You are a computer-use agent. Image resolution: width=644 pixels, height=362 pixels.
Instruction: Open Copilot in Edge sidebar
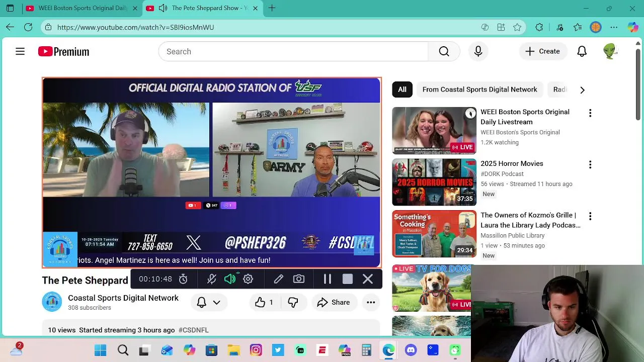(633, 27)
